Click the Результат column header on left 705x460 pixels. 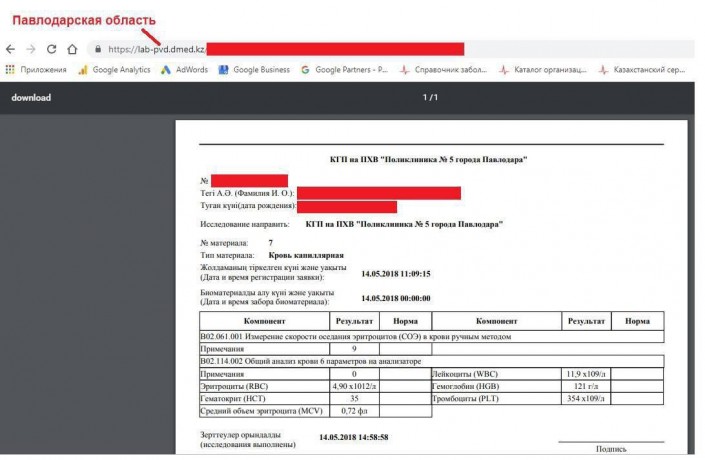coord(353,322)
